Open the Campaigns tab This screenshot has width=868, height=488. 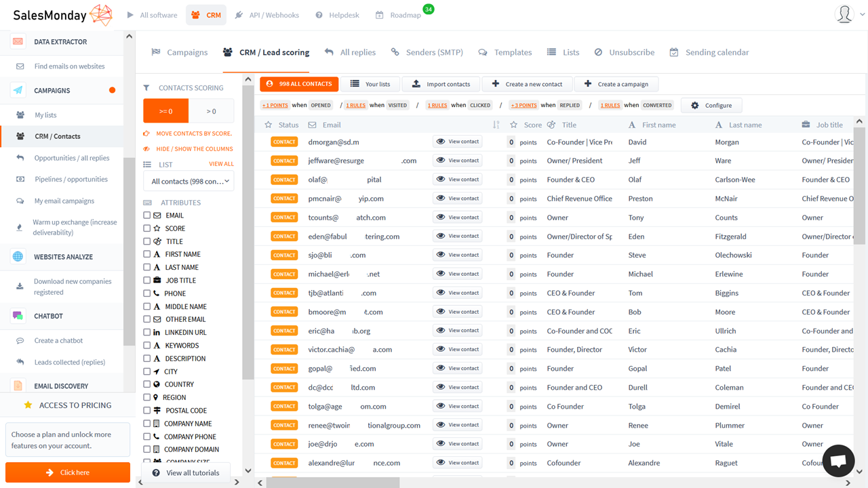coord(180,52)
